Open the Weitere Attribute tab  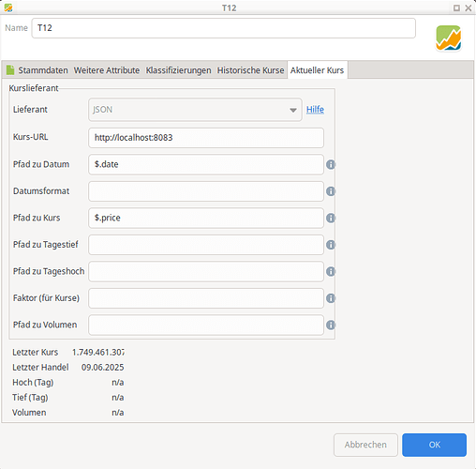[107, 70]
